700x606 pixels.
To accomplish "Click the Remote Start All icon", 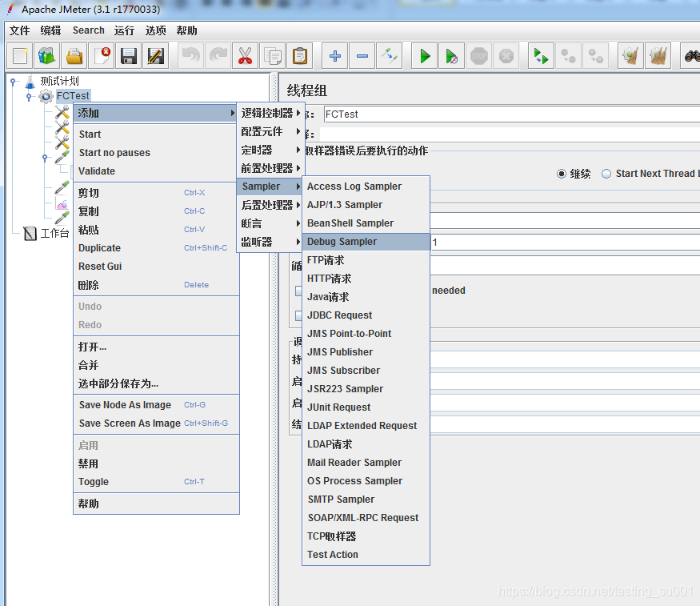I will pyautogui.click(x=541, y=56).
